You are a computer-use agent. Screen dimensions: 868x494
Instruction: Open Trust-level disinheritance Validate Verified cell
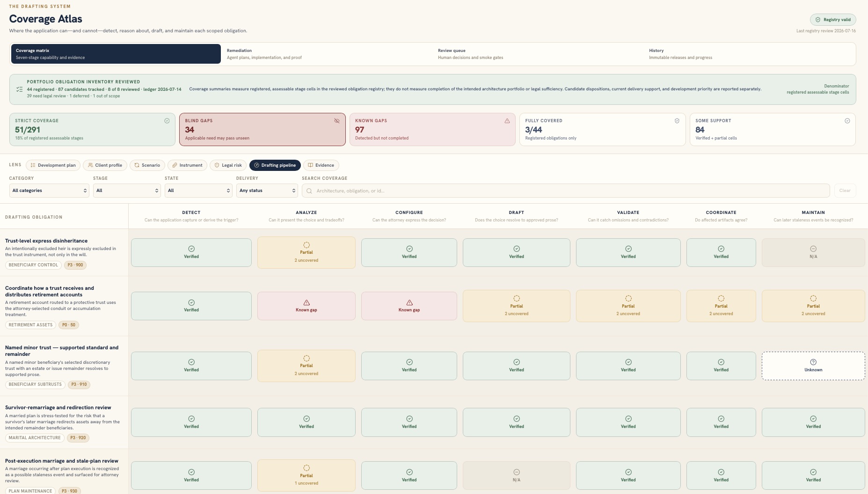coord(628,252)
